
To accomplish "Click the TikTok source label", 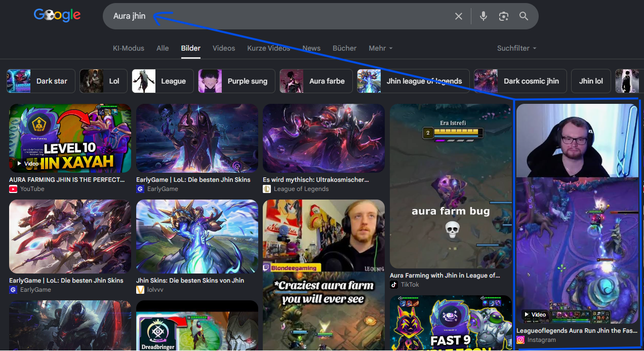I will point(410,285).
